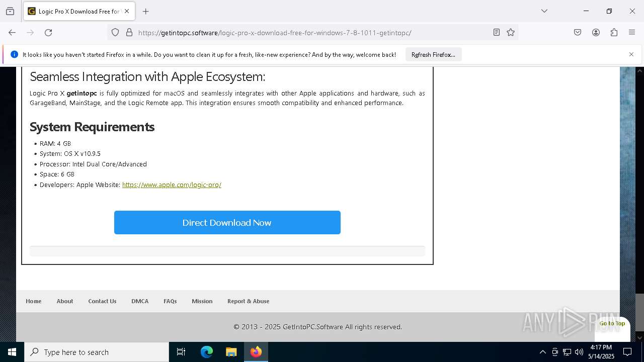
Task: Open Task View on the taskbar
Action: [181, 352]
